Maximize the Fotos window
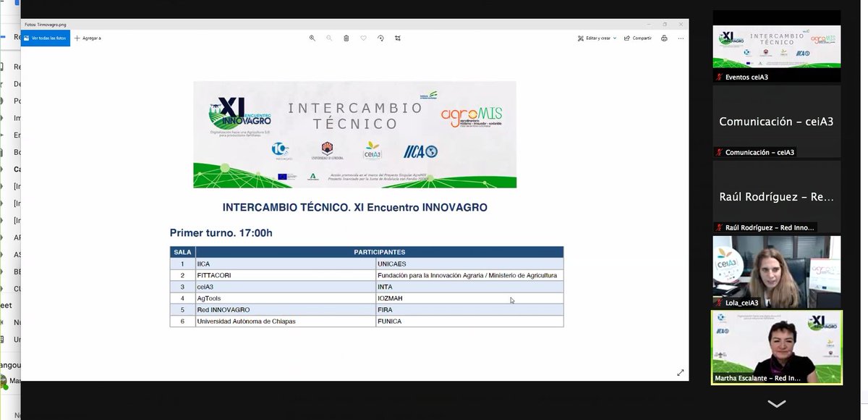Image resolution: width=868 pixels, height=420 pixels. click(x=664, y=24)
